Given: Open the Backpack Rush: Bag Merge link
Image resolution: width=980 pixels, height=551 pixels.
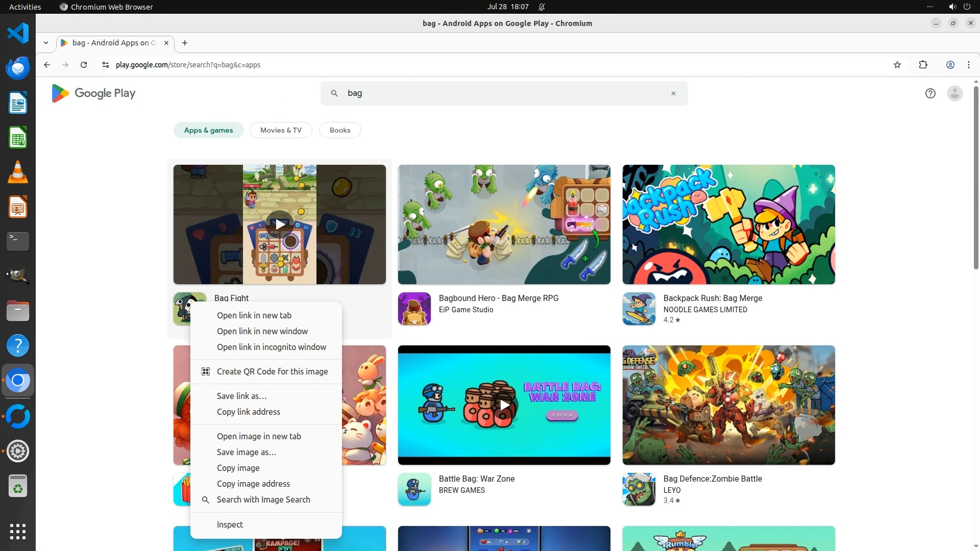Looking at the screenshot, I should pos(713,298).
